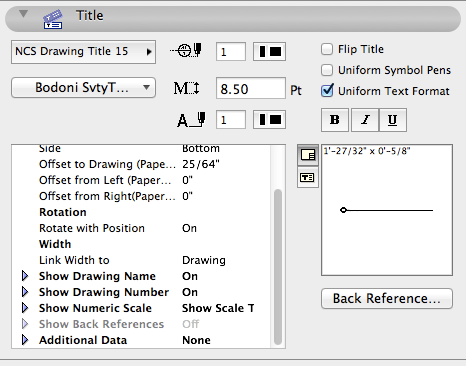The image size is (466, 366).
Task: Click the parameter list vertical scrollbar
Action: 278,267
